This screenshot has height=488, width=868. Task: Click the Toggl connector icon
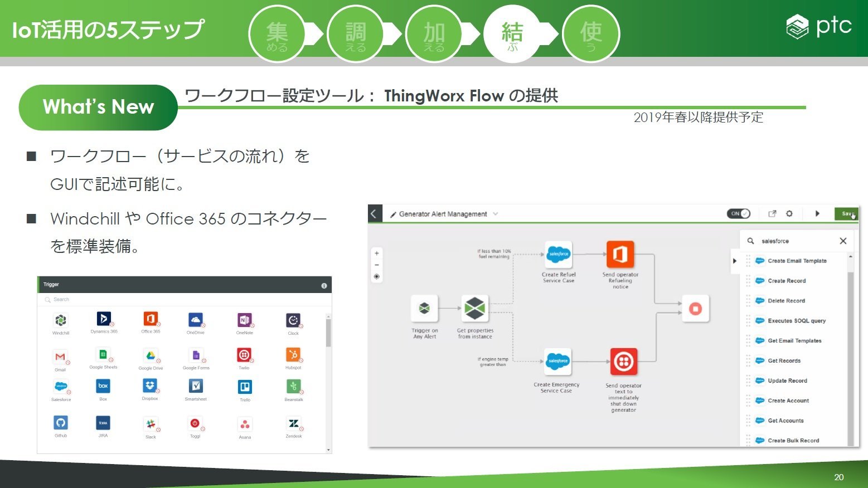(x=195, y=423)
